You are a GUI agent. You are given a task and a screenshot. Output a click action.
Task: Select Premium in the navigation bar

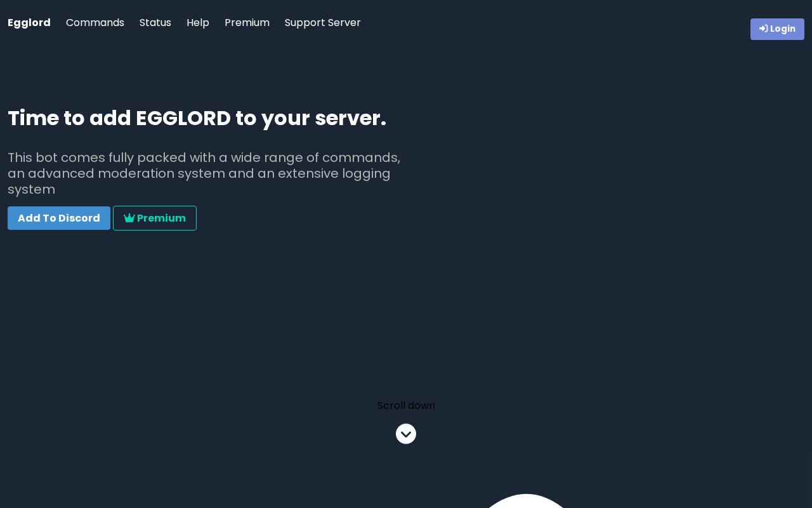point(247,23)
